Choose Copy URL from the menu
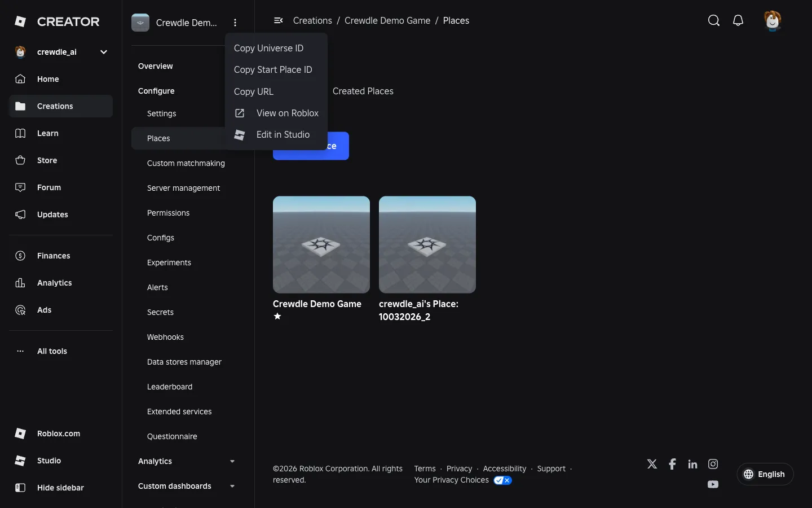This screenshot has width=812, height=508. tap(276, 91)
